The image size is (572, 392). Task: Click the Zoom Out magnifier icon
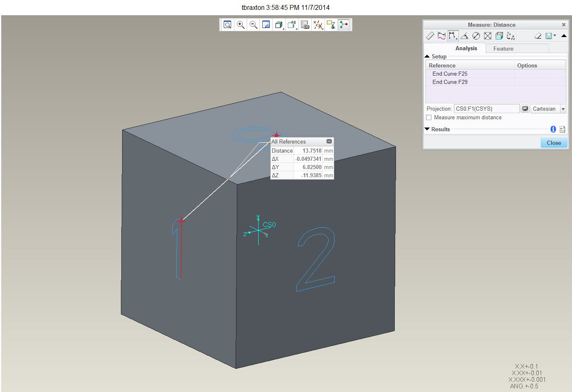click(x=253, y=25)
